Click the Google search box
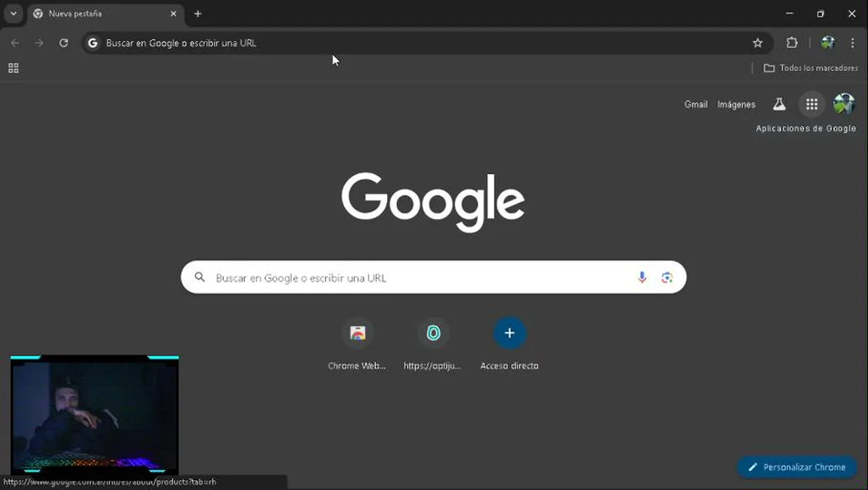 pos(433,277)
